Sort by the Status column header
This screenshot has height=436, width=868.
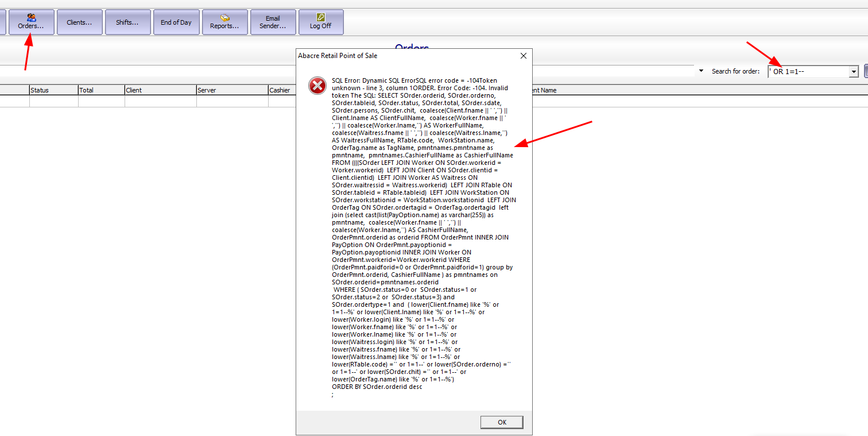point(54,90)
